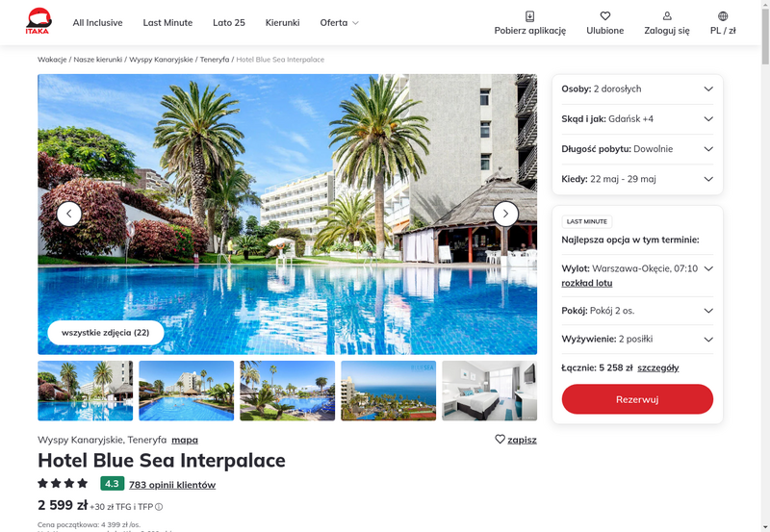Image resolution: width=770 pixels, height=532 pixels.
Task: Click the Rezerwuj button
Action: (637, 399)
